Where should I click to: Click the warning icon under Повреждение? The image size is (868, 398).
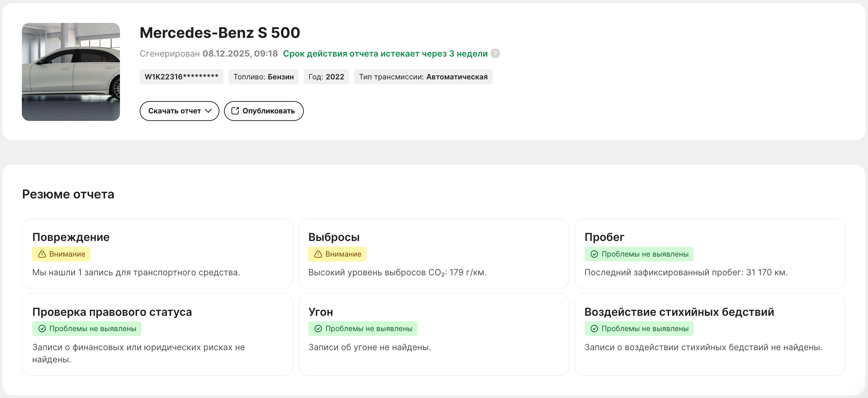click(42, 254)
